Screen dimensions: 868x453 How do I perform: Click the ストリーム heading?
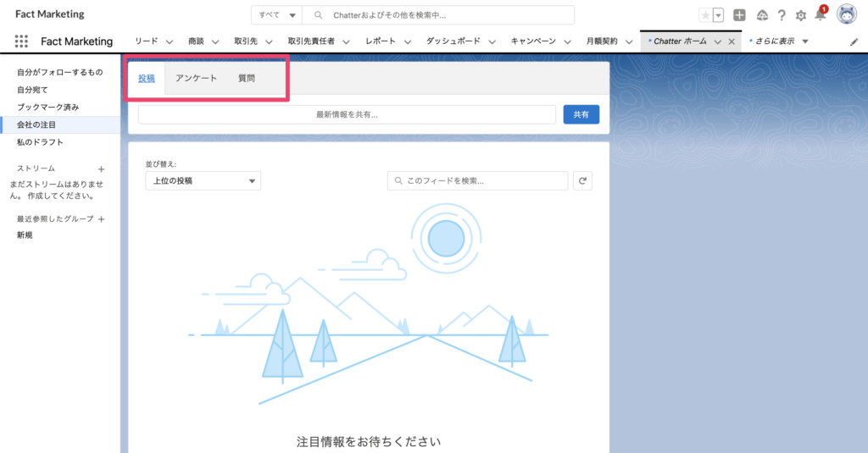[36, 168]
